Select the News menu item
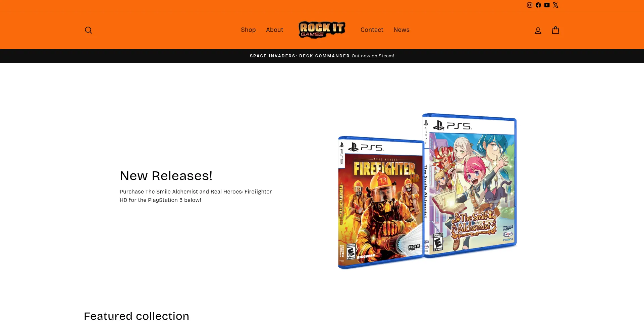Image resolution: width=644 pixels, height=333 pixels. click(401, 30)
